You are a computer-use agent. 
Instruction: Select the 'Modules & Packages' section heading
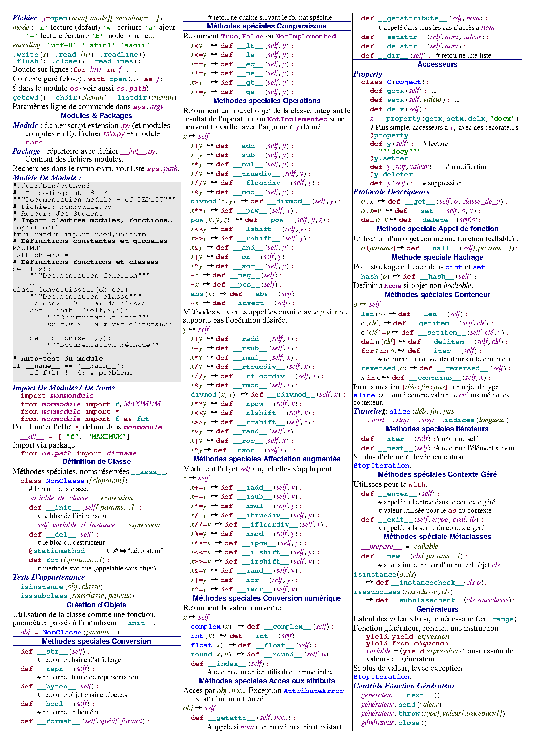coord(96,116)
